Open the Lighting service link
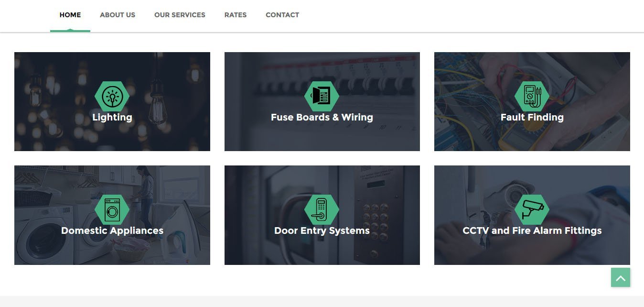 tap(112, 117)
